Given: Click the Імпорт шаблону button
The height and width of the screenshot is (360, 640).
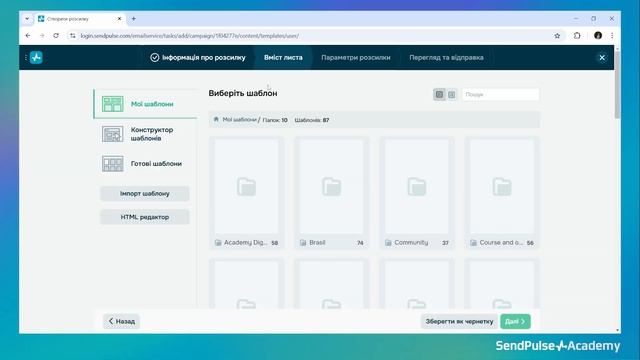Looking at the screenshot, I should [144, 193].
